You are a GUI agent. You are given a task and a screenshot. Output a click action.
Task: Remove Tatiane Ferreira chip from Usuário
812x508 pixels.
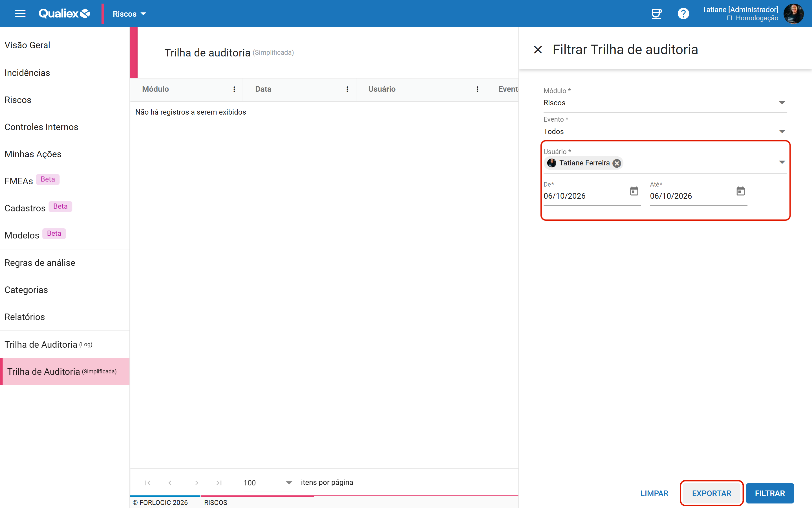pyautogui.click(x=617, y=163)
